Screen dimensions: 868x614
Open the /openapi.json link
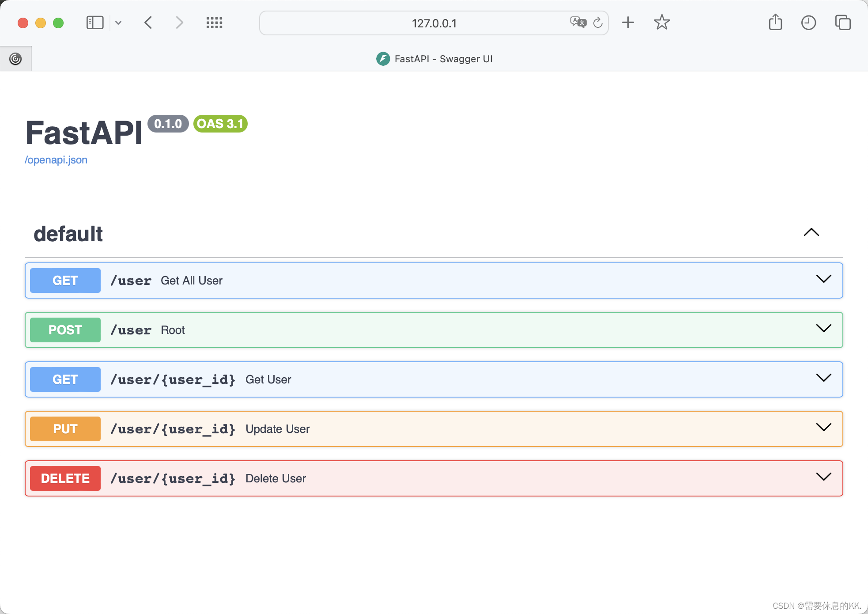(x=56, y=160)
